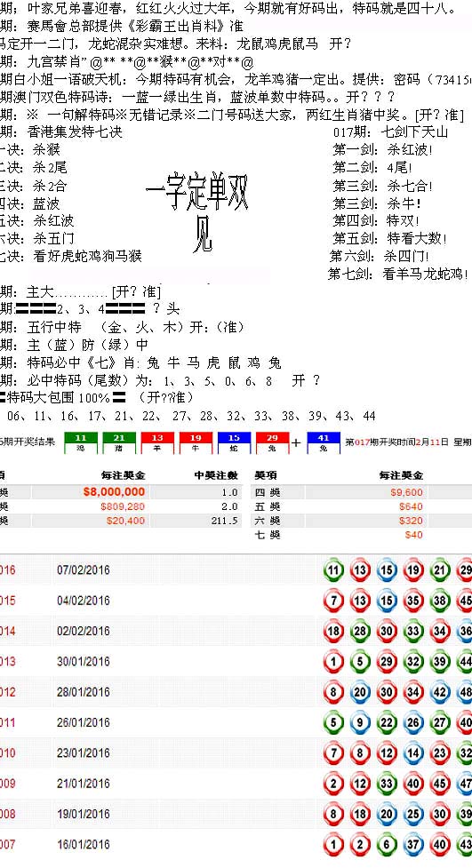Click the 一字定单双 heading graphic
The image size is (472, 868).
coord(197,213)
